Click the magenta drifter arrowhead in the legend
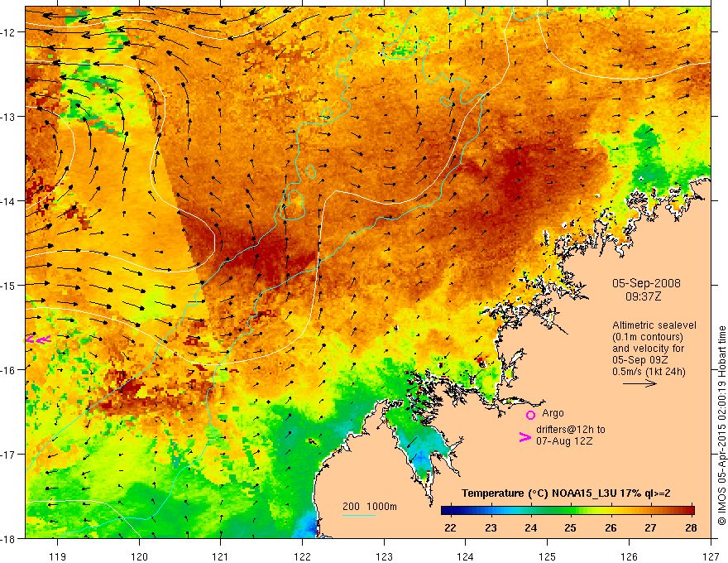Viewport: 728px width, 563px height. 524,437
